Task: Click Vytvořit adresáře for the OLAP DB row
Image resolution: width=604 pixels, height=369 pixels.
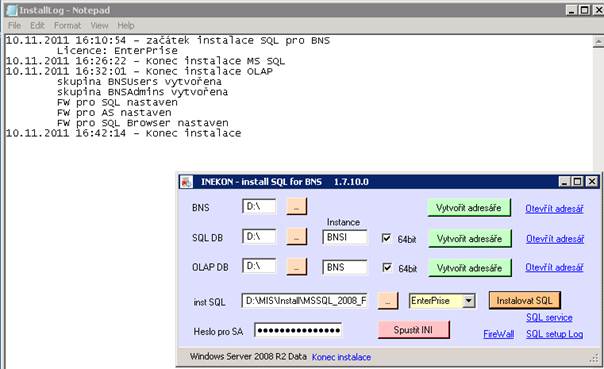Action: [x=470, y=268]
